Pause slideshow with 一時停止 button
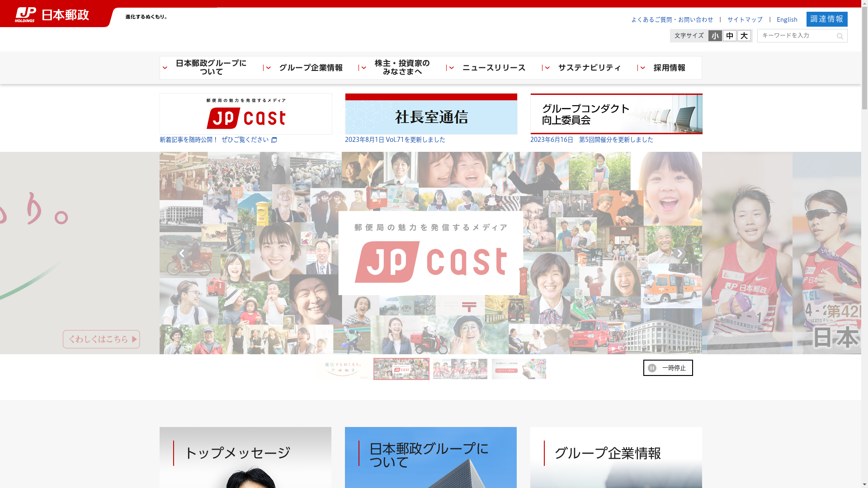This screenshot has height=488, width=868. [668, 368]
